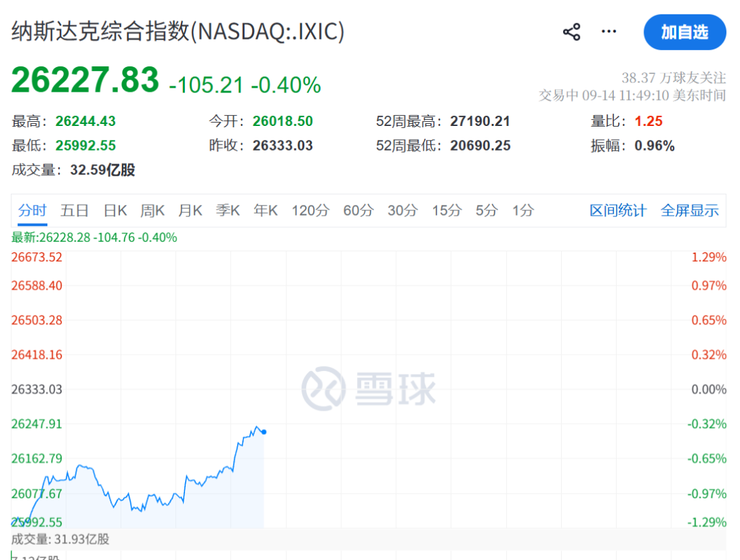Click the 昨收 value 26333.03 in stats

[283, 145]
